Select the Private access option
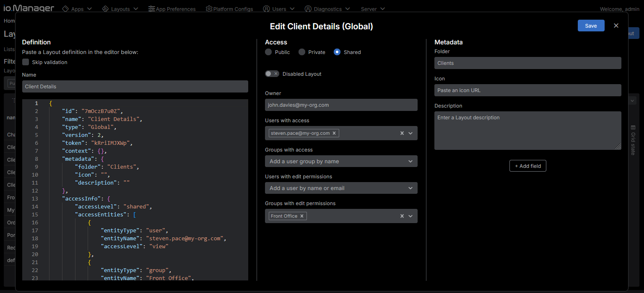Screen dimensions: 644x293 302,52
